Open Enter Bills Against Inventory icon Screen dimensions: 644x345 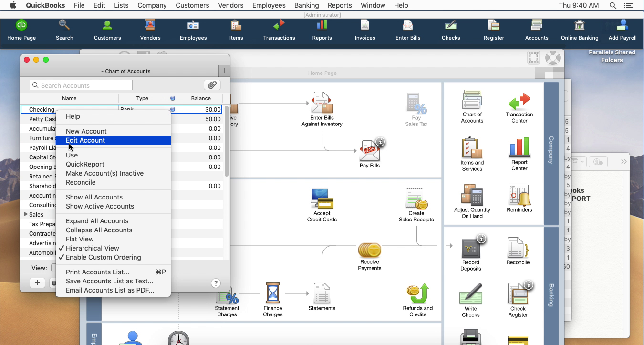click(322, 109)
